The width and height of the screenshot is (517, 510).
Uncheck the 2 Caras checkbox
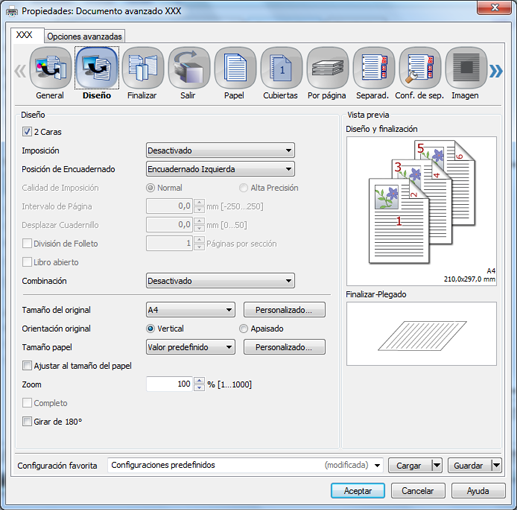(27, 132)
